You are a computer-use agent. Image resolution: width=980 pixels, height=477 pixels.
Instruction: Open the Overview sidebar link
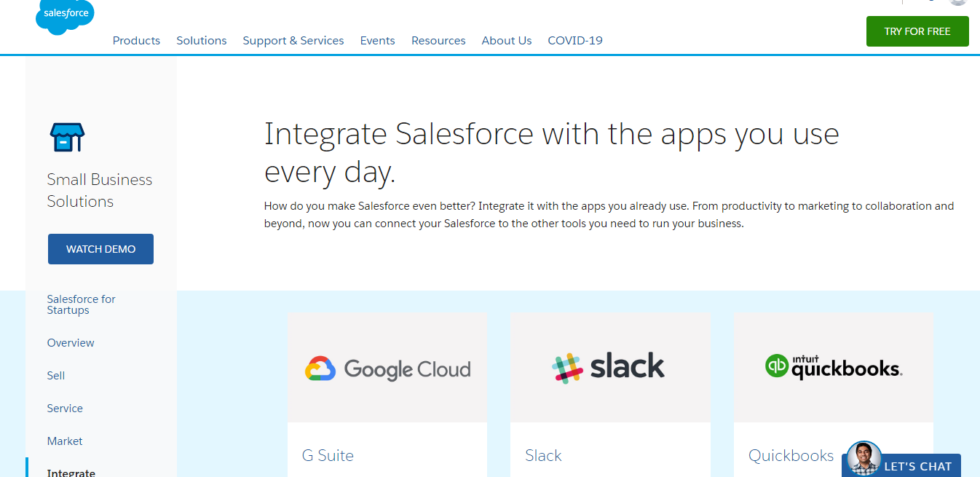coord(71,343)
